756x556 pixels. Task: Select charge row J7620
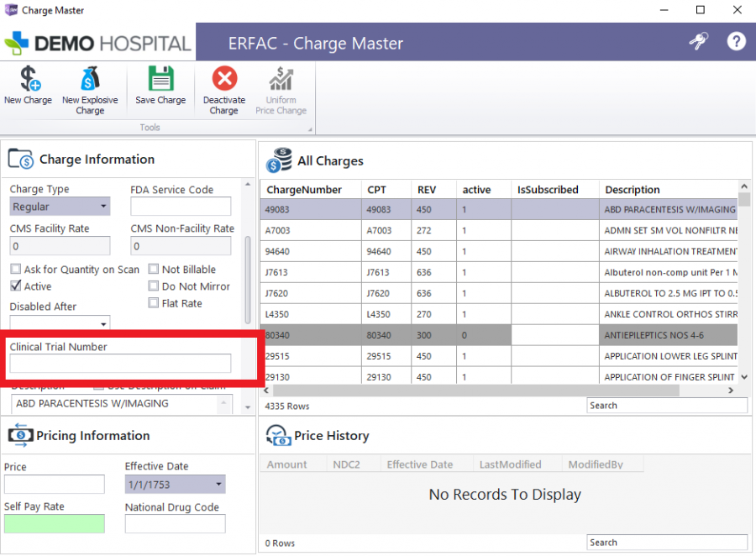tap(498, 293)
